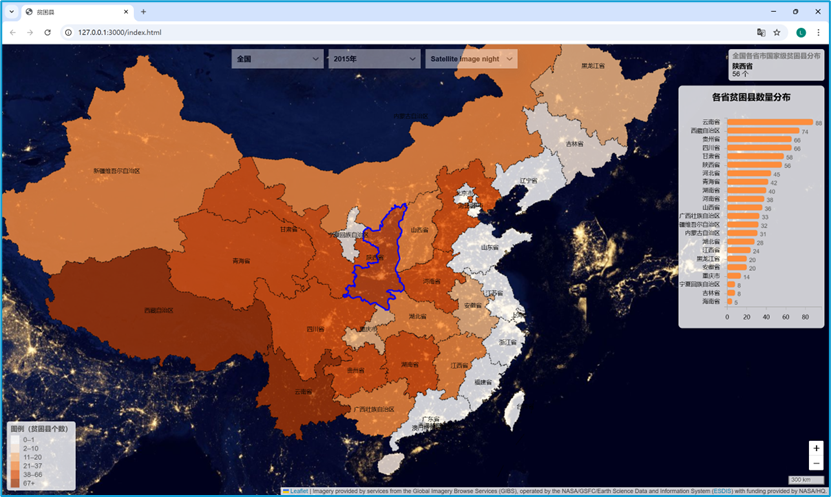Click the translate page icon

tap(761, 32)
